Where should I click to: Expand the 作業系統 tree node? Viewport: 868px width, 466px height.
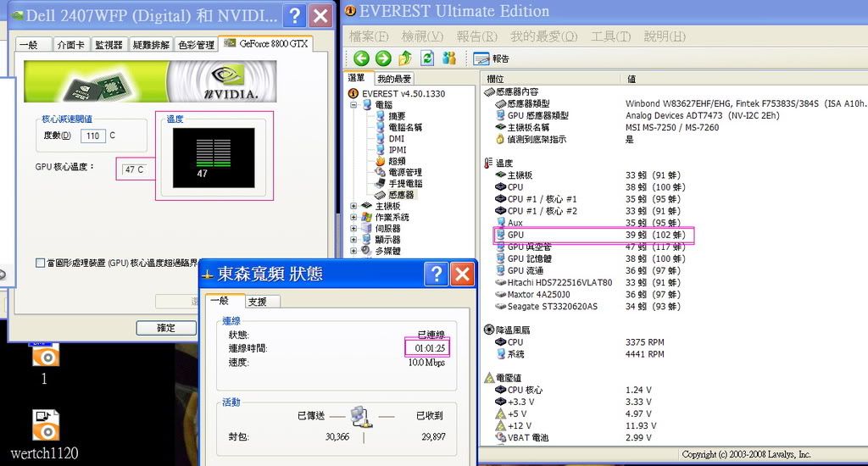(353, 217)
